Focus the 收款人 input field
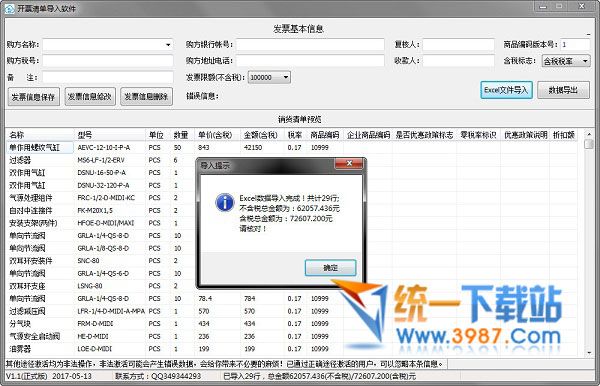Image resolution: width=600 pixels, height=386 pixels. point(458,61)
